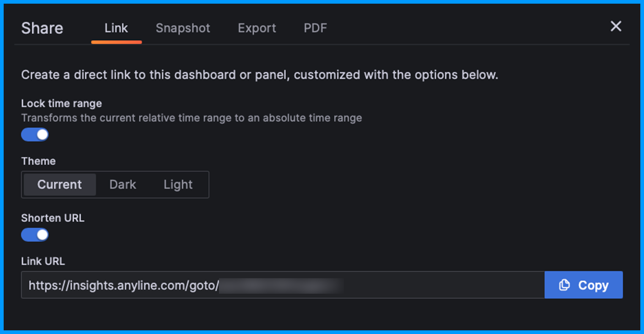Image resolution: width=644 pixels, height=334 pixels.
Task: Click the "Lock time range" label
Action: pyautogui.click(x=61, y=103)
